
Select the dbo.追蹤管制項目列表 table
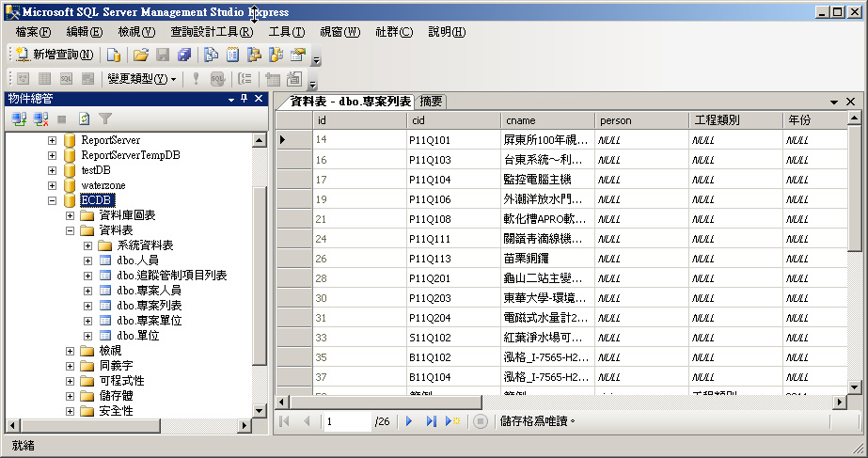(x=171, y=276)
